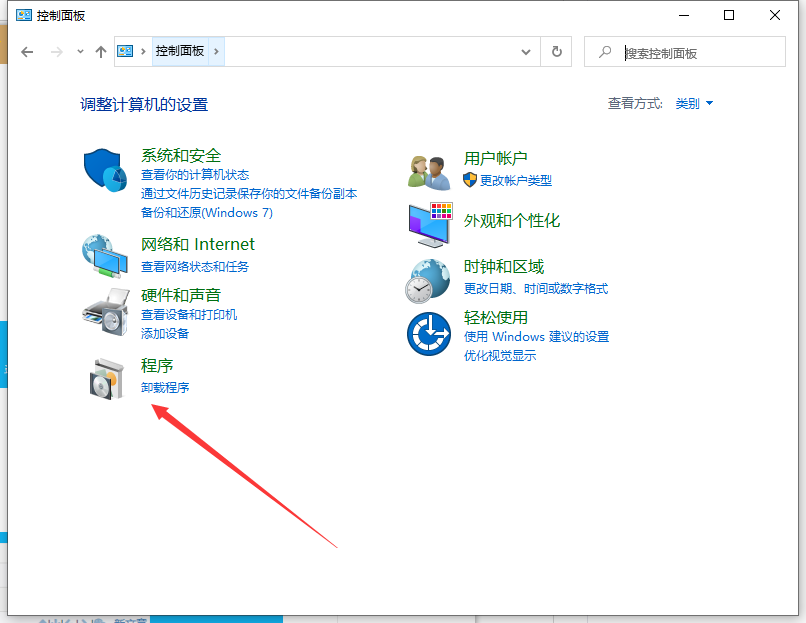Screen dimensions: 806x623
Task: Open the 类别 view mode dropdown
Action: (694, 103)
